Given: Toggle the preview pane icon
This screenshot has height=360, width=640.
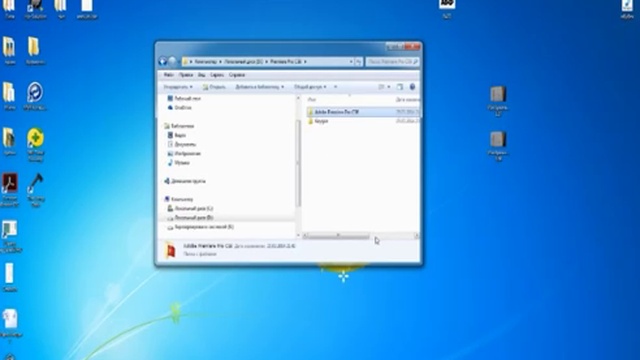Looking at the screenshot, I should [400, 87].
